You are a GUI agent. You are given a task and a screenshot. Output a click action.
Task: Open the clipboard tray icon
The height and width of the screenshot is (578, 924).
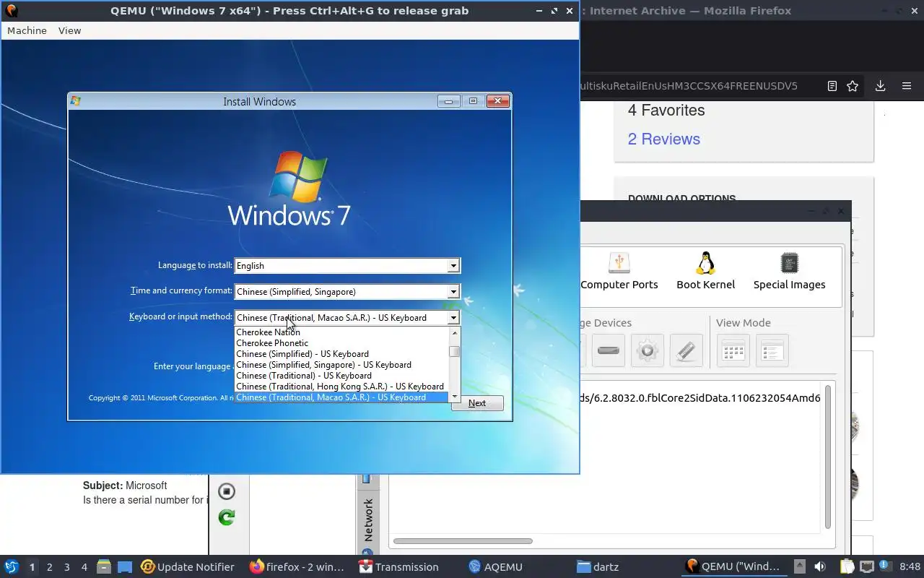[847, 566]
